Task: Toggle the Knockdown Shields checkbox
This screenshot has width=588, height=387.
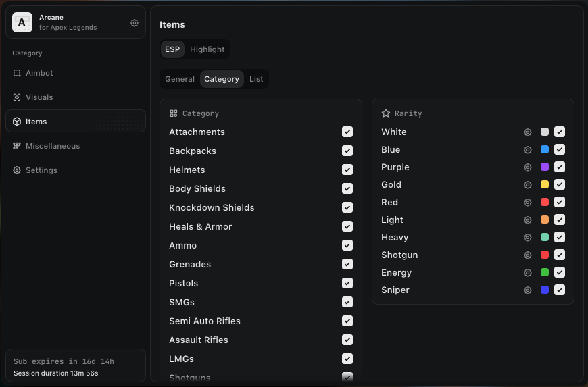Action: point(347,207)
